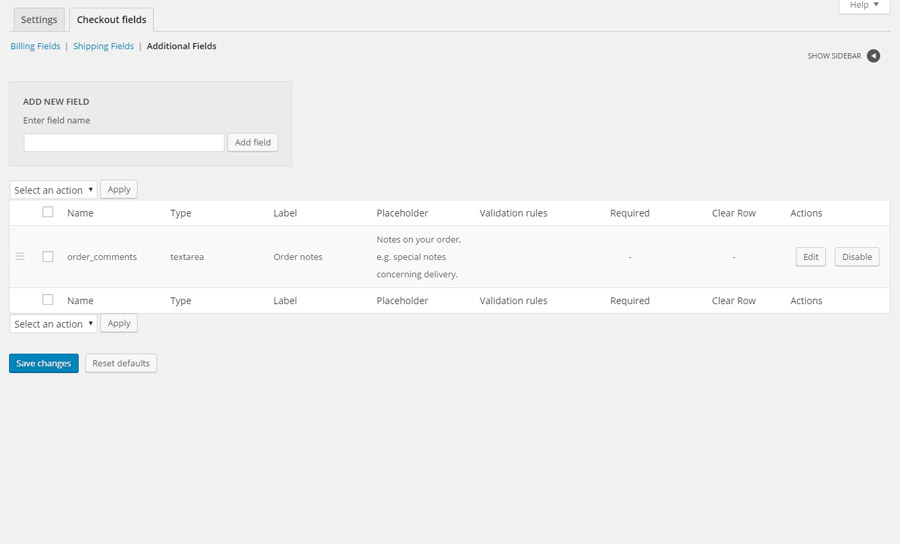
Task: Click the Add field button
Action: click(252, 143)
